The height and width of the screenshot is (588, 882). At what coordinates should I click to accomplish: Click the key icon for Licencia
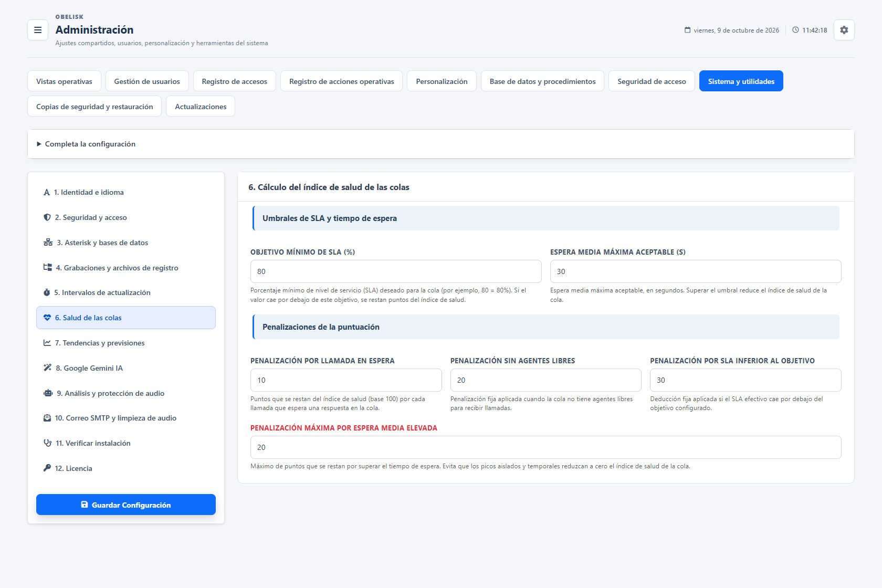(47, 468)
